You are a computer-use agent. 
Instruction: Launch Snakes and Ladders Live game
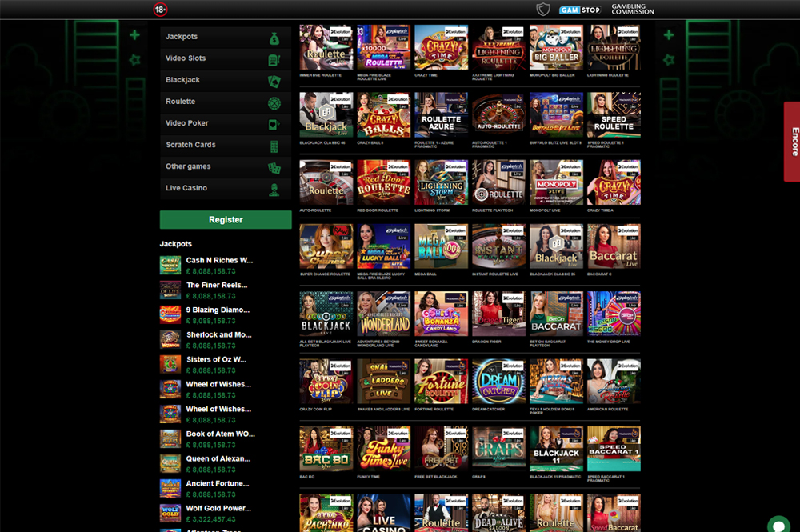pyautogui.click(x=384, y=382)
